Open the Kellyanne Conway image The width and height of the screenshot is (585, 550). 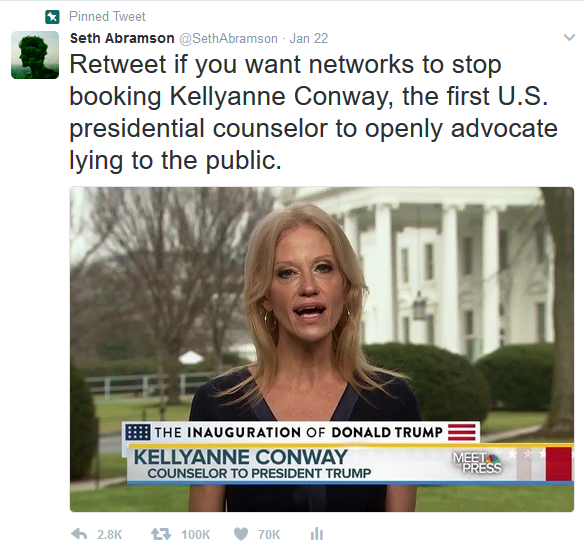pyautogui.click(x=322, y=349)
